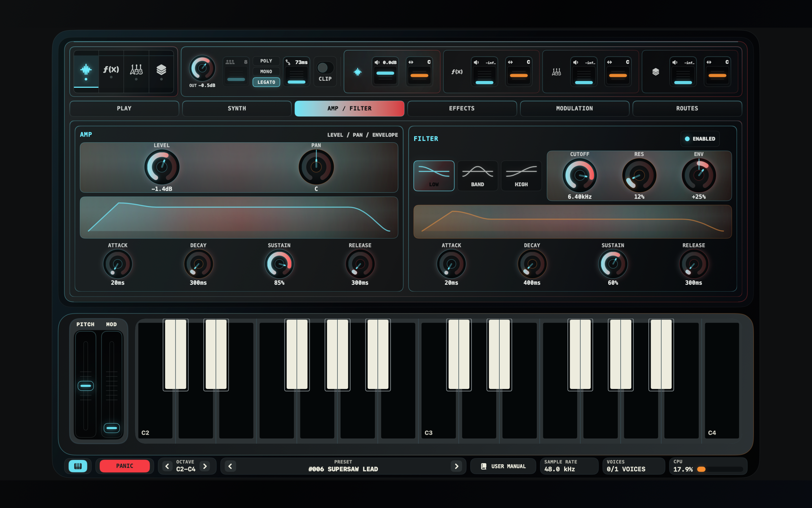Click the filter CUTOFF knob
This screenshot has height=508, width=812.
(579, 176)
